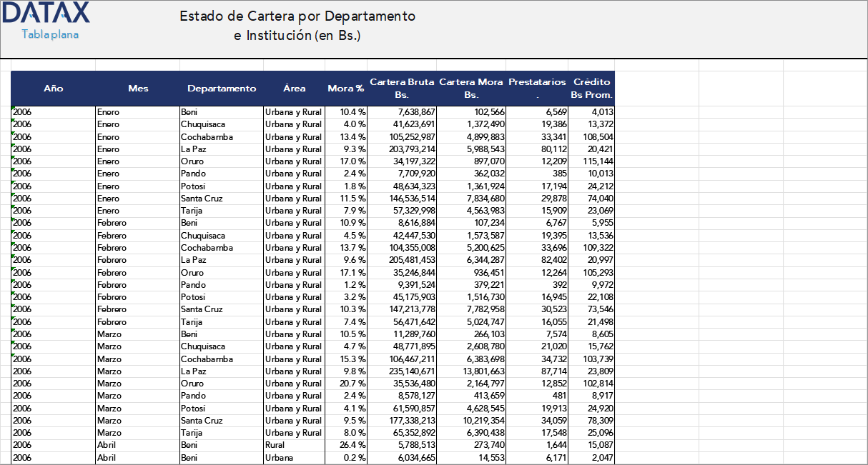The image size is (868, 465).
Task: Select Crédito cell with value 109,322
Action: [591, 248]
